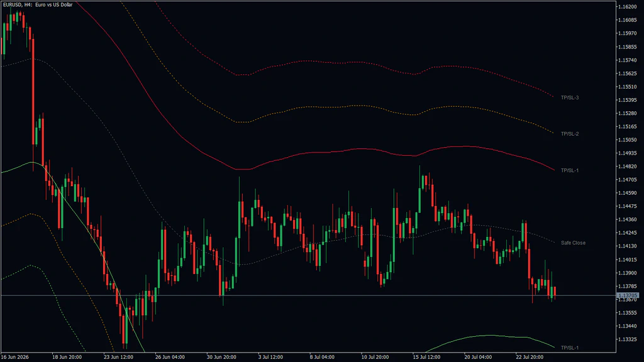
Task: Click the 1.15510 price axis value
Action: [x=628, y=87]
